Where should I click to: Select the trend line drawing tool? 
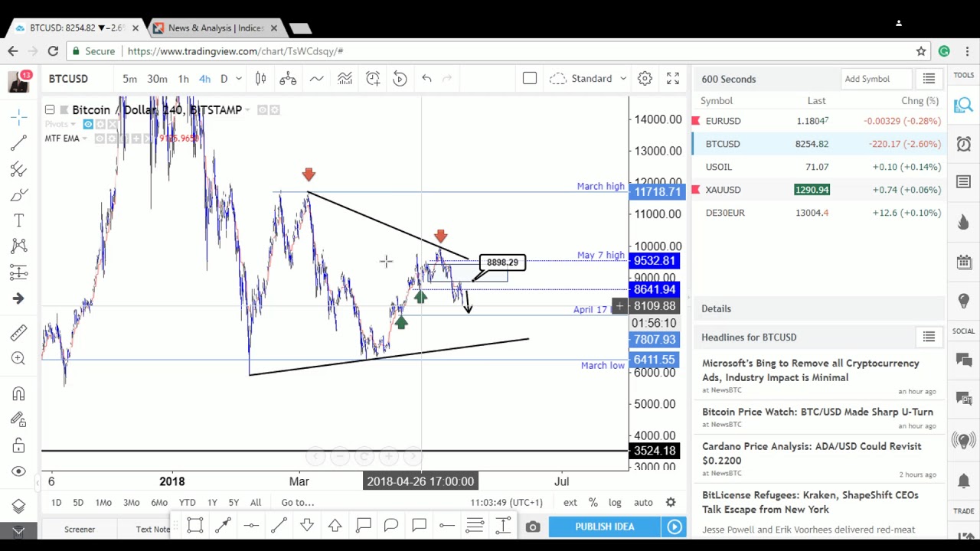coord(18,142)
